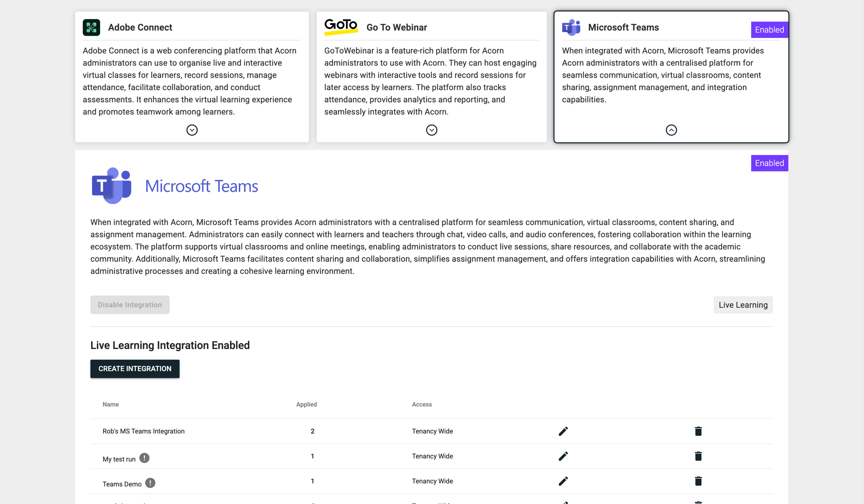Select the My test run row name

point(119,458)
